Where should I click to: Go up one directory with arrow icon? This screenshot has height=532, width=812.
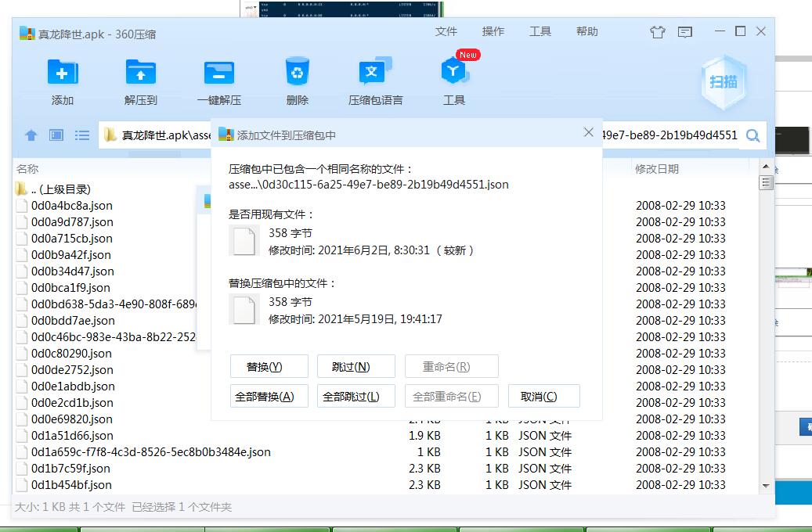[x=31, y=135]
